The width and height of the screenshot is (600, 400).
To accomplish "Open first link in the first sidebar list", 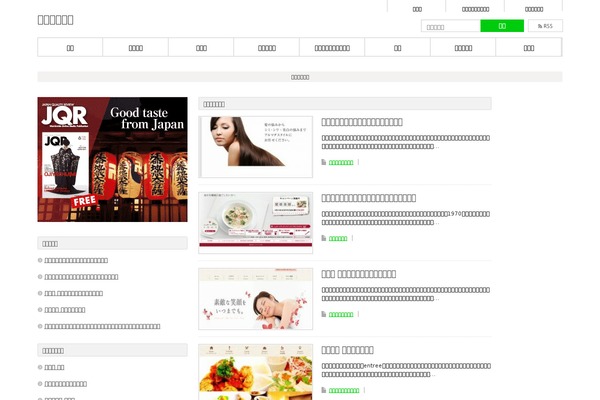I will pyautogui.click(x=76, y=261).
